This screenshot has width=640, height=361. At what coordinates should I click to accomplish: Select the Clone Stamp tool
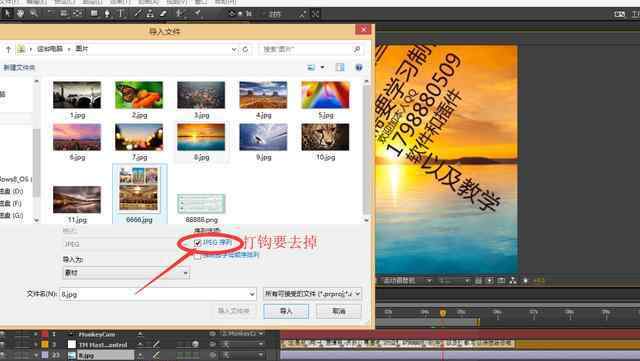point(150,13)
